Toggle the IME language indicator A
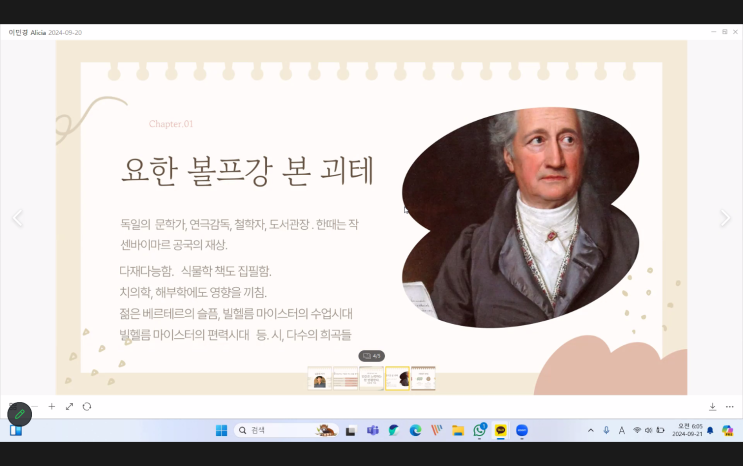Image resolution: width=743 pixels, height=466 pixels. (x=621, y=430)
